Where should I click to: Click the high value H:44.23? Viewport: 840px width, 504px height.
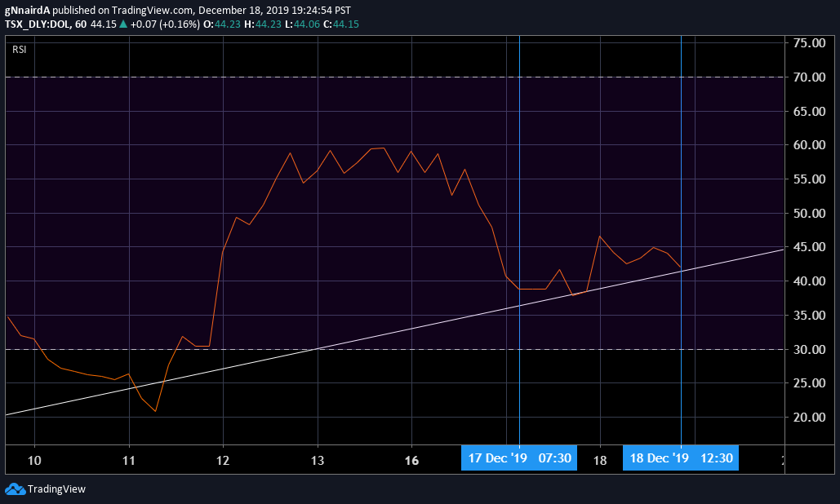click(263, 24)
